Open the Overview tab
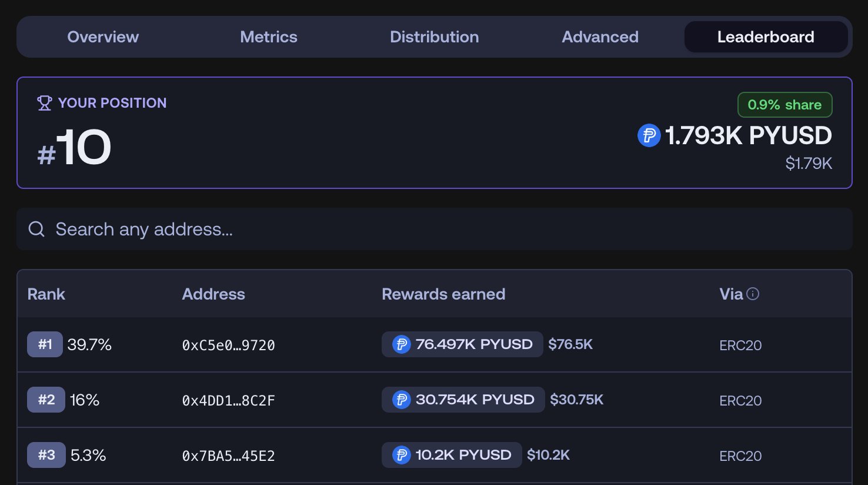This screenshot has width=868, height=485. [103, 37]
